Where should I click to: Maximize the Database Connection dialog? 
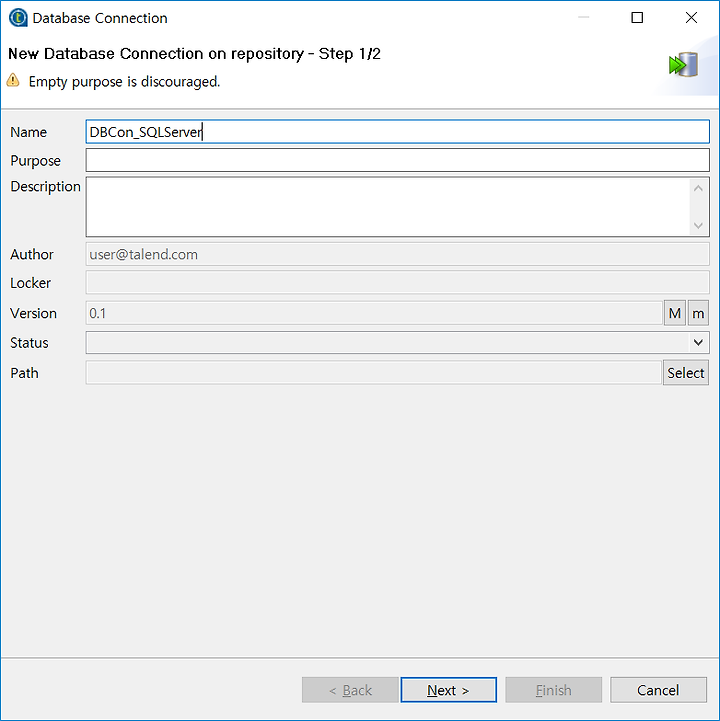[637, 18]
